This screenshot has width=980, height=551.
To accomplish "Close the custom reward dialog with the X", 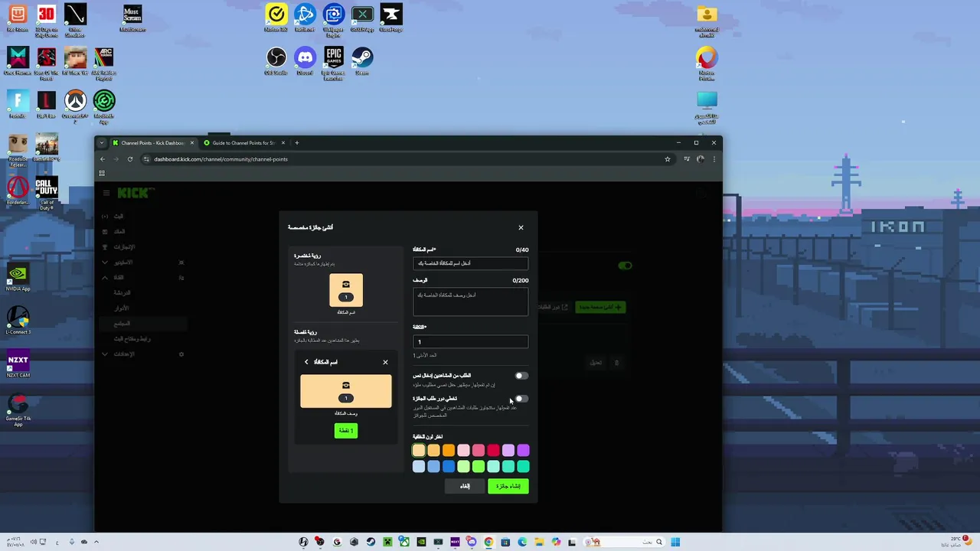I will [521, 227].
